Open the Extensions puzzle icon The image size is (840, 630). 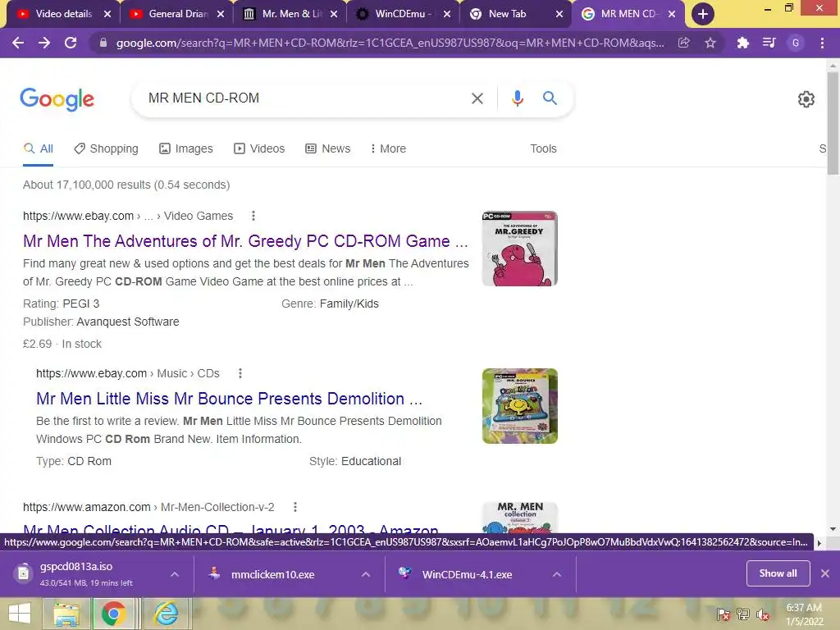[742, 43]
